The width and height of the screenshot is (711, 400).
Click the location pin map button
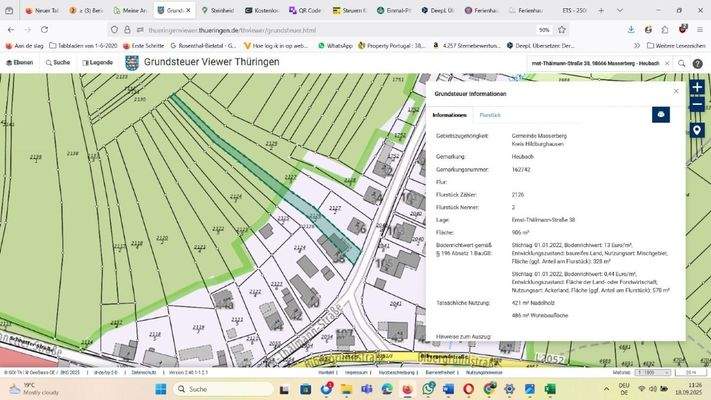697,129
